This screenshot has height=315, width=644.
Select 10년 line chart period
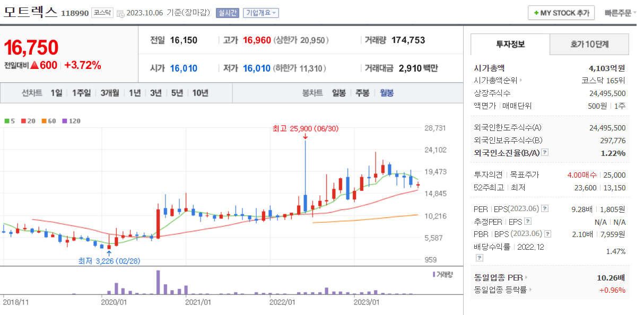tap(200, 93)
